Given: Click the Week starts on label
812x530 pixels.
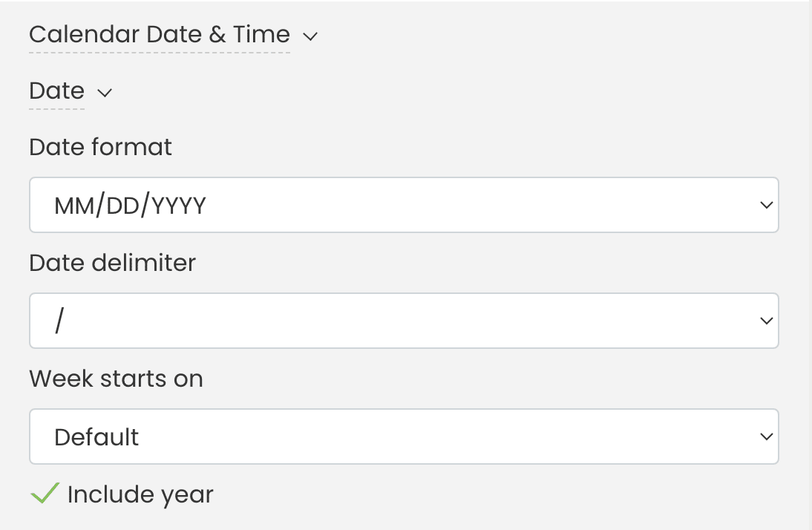Looking at the screenshot, I should (116, 379).
